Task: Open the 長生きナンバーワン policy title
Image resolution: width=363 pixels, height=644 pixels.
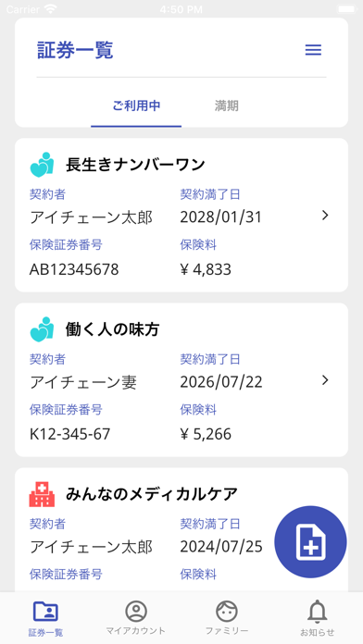Action: click(135, 165)
